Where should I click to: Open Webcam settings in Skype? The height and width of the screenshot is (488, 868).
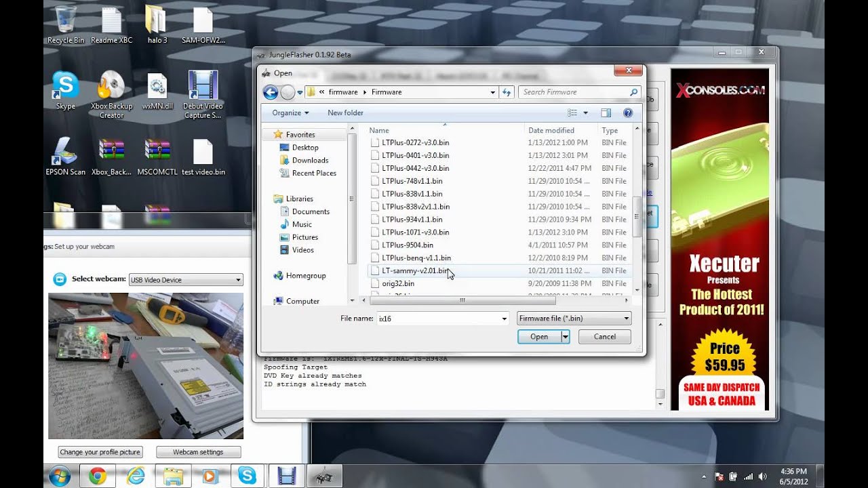(x=198, y=452)
